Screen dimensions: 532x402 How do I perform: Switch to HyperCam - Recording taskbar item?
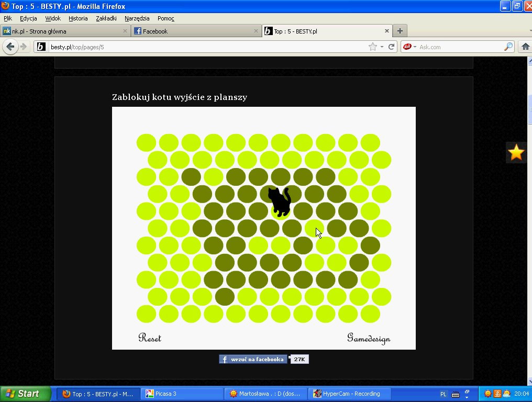click(349, 394)
